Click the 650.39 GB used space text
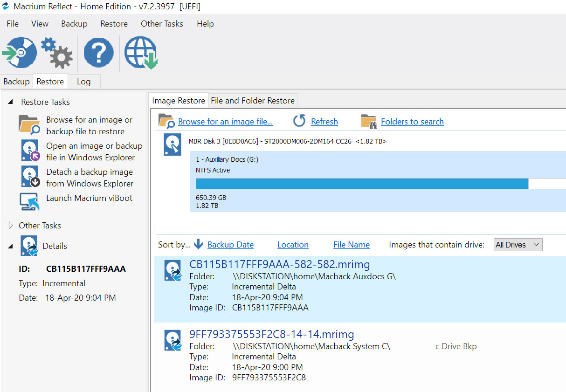The height and width of the screenshot is (392, 566). click(211, 198)
